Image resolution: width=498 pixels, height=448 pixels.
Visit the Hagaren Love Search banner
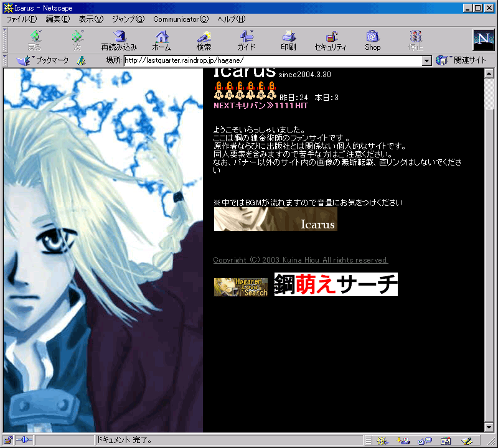coord(241,287)
